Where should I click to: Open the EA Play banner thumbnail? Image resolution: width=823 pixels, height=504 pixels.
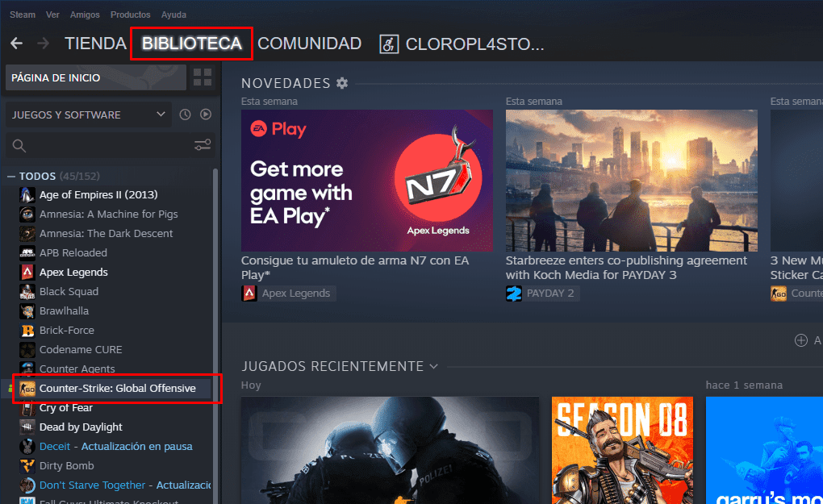coord(367,181)
